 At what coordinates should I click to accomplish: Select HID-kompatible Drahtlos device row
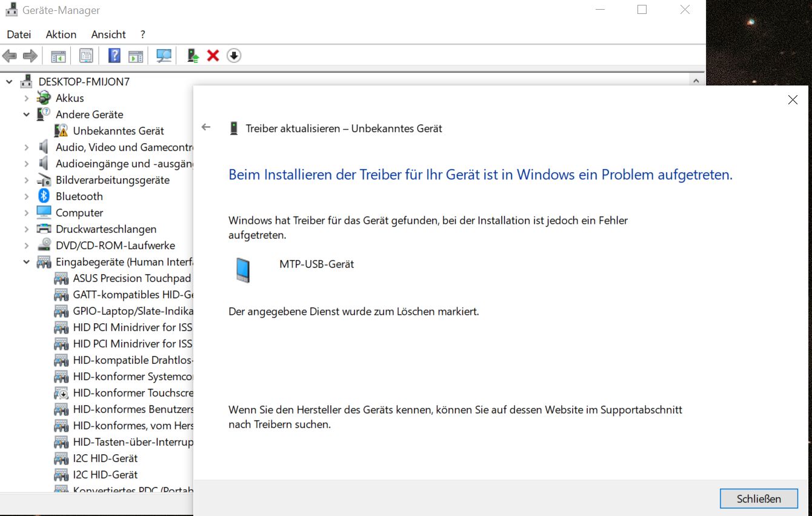133,360
